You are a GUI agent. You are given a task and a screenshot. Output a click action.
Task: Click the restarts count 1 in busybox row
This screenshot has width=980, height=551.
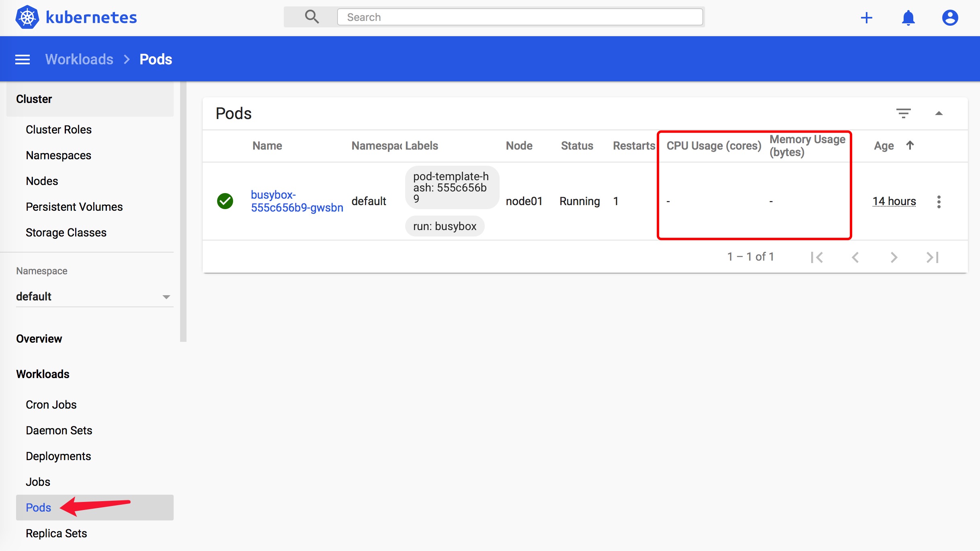point(616,201)
